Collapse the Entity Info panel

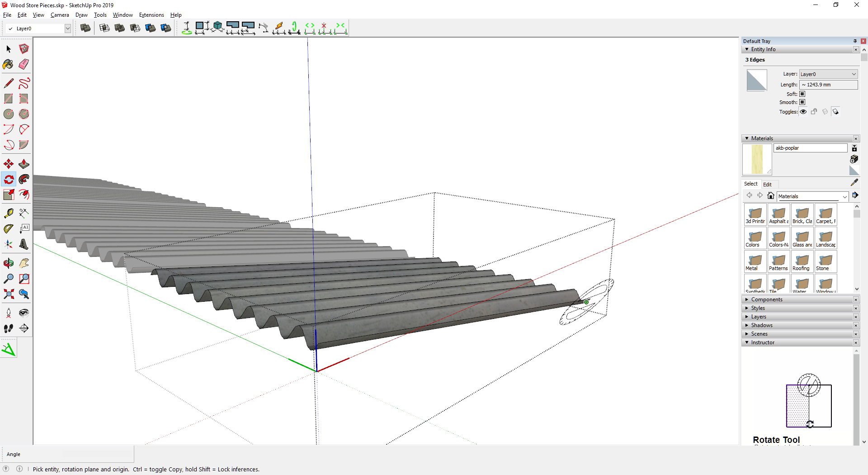[x=747, y=49]
